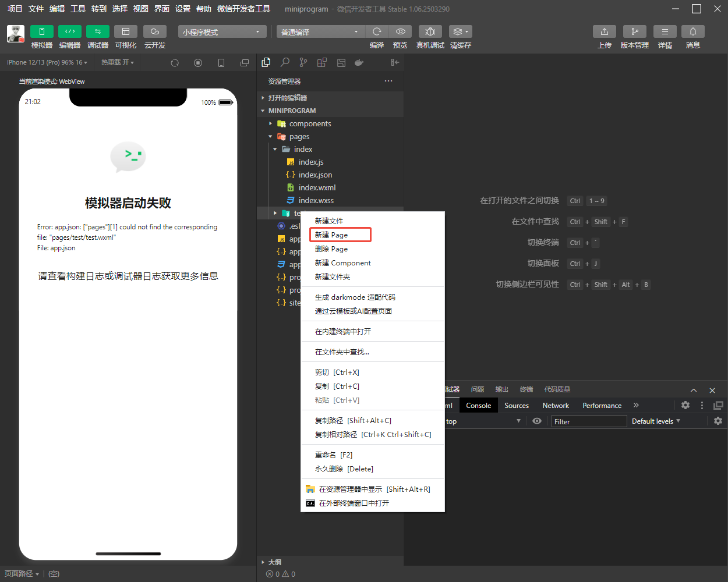Open the 普通编译 compile mode dropdown
Image resolution: width=728 pixels, height=582 pixels.
point(321,31)
